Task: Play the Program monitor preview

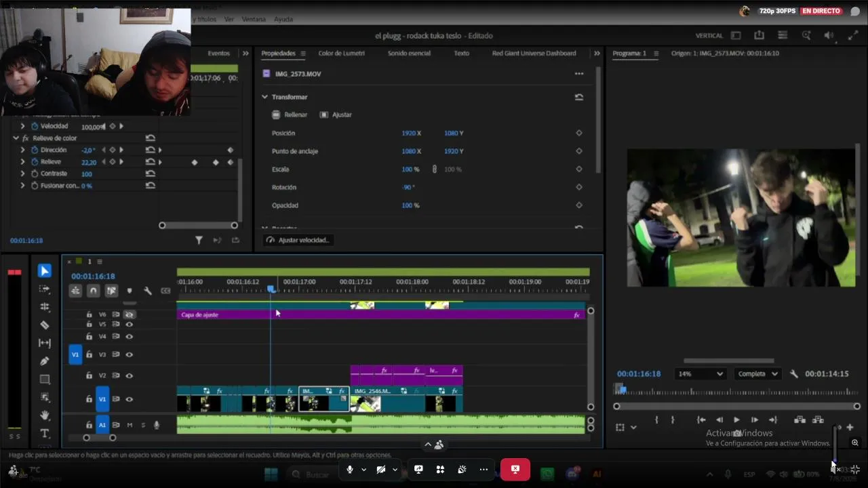Action: click(736, 420)
